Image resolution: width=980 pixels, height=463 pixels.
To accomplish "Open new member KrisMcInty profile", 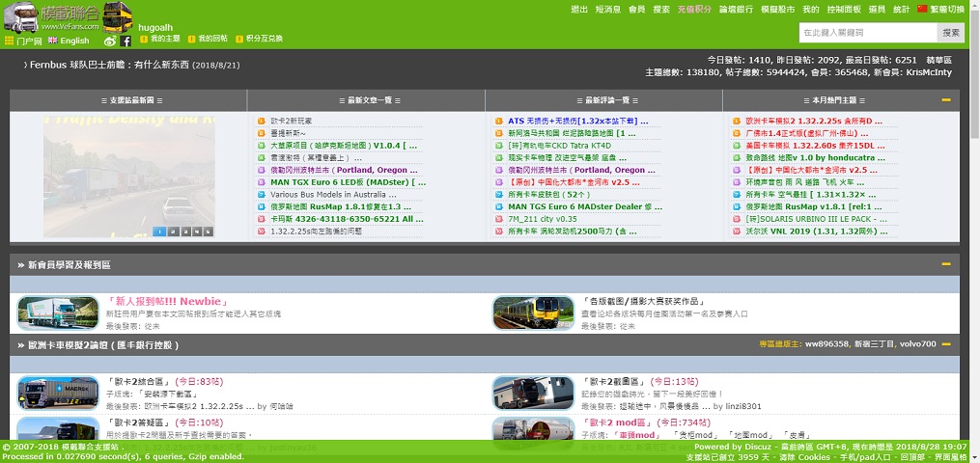I will (929, 72).
